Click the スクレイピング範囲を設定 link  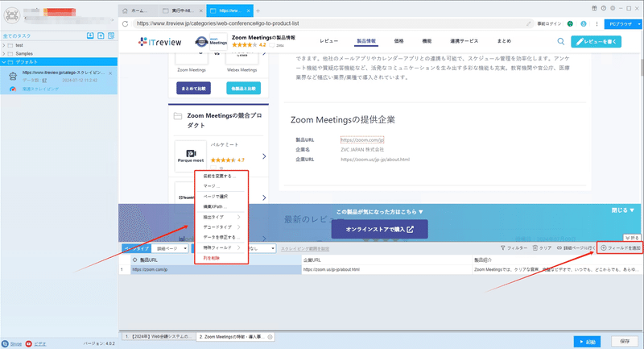click(x=305, y=249)
